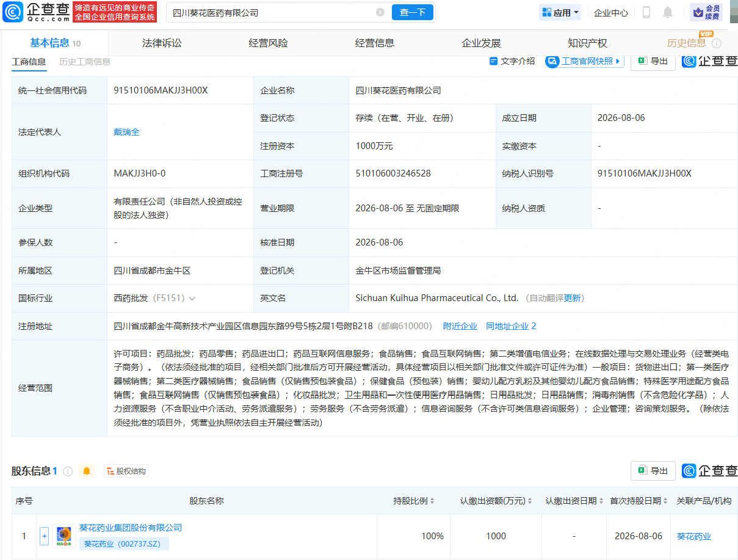The height and width of the screenshot is (560, 738).
Task: Switch to 经营风险 tab
Action: coord(268,43)
